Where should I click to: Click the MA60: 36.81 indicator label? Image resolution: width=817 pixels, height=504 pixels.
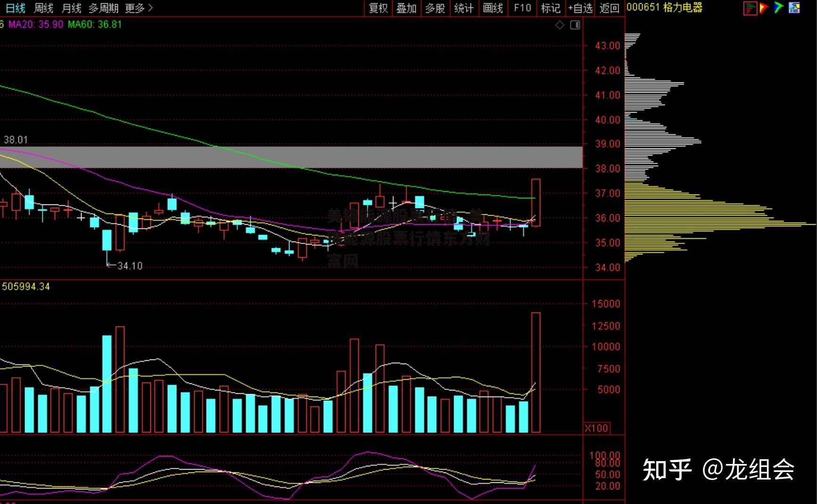[x=95, y=24]
